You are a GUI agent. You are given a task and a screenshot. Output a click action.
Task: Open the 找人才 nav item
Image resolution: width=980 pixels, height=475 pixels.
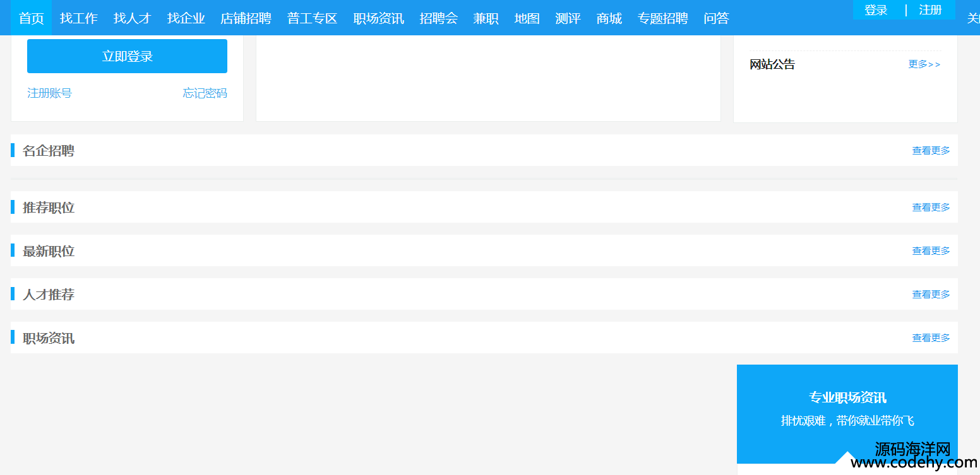point(133,18)
